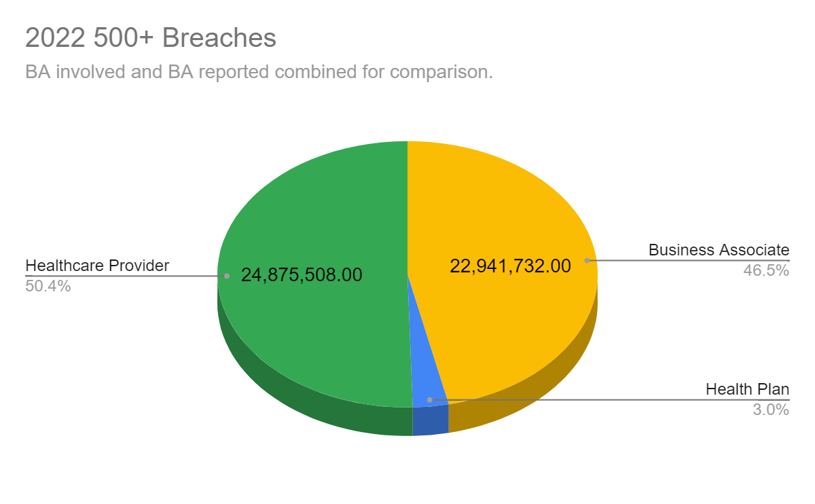Click the 24,875,508.00 data value
The width and height of the screenshot is (815, 504).
(302, 275)
